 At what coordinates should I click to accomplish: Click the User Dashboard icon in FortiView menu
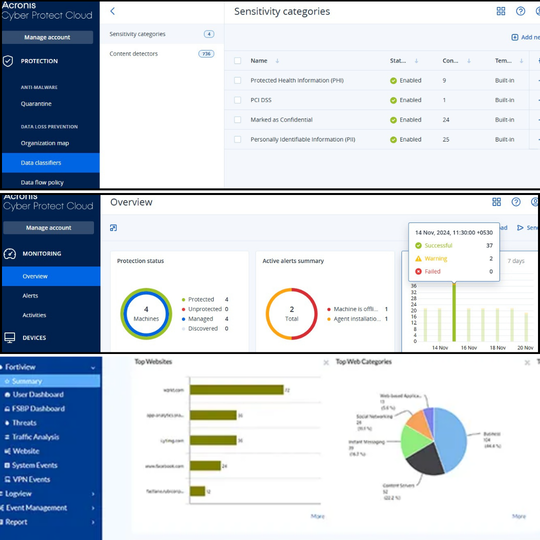click(x=7, y=395)
